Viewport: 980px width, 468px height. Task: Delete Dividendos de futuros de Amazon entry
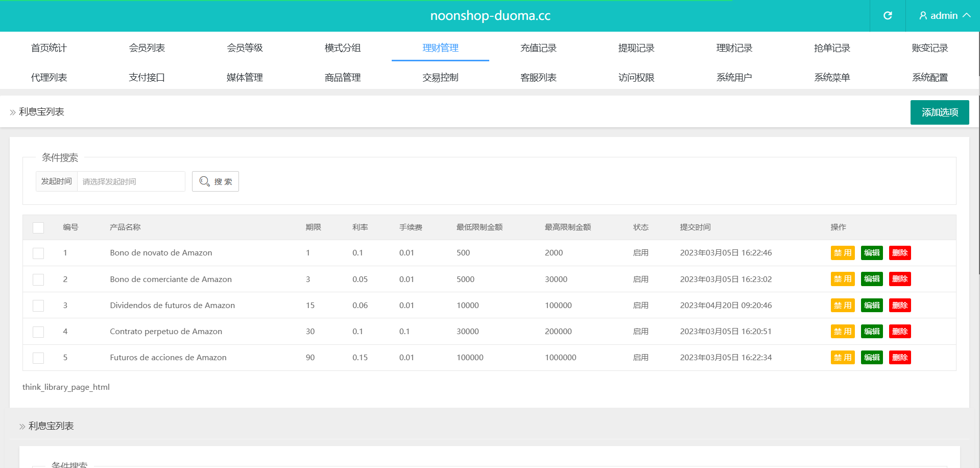click(899, 306)
